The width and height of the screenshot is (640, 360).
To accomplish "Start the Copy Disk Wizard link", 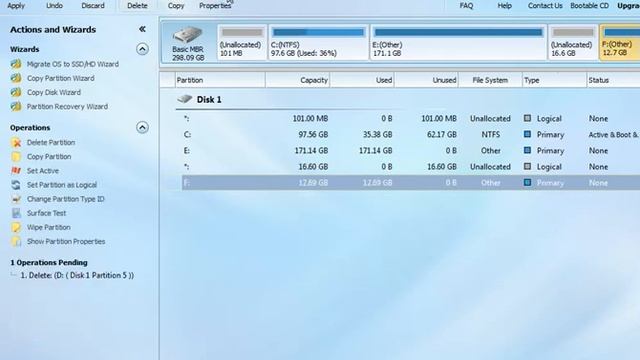I will point(54,92).
